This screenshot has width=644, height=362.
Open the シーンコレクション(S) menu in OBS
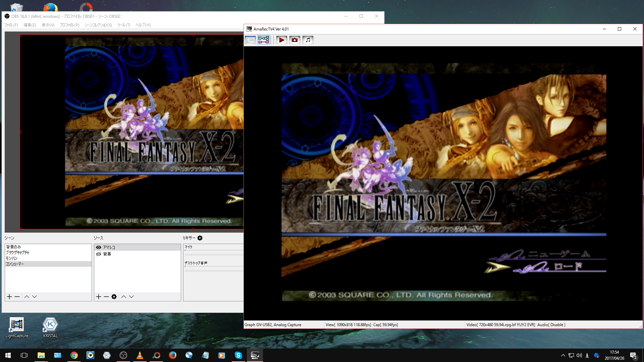pyautogui.click(x=98, y=25)
